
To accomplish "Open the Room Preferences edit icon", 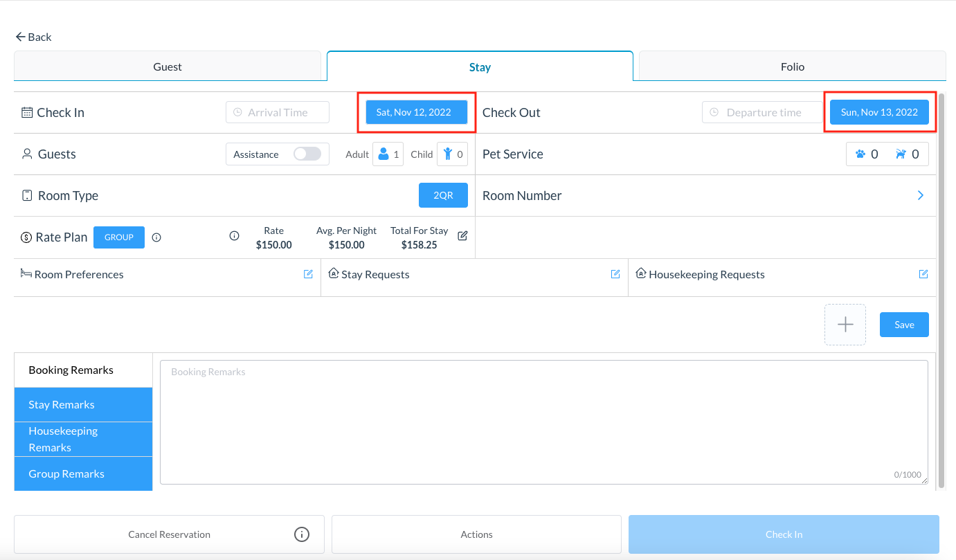I will click(307, 274).
